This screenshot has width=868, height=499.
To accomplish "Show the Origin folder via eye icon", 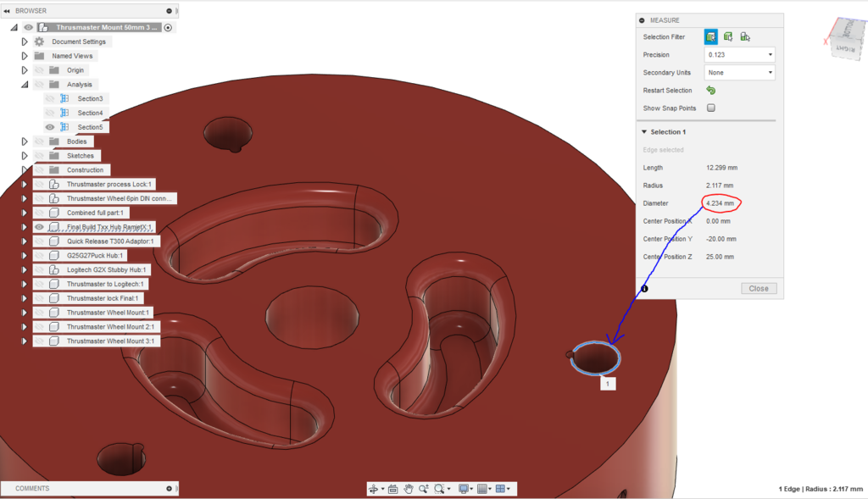I will pos(39,70).
